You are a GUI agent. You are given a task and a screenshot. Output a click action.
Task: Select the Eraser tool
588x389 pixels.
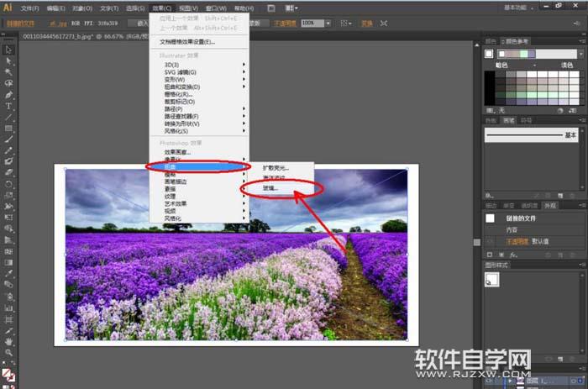point(8,172)
